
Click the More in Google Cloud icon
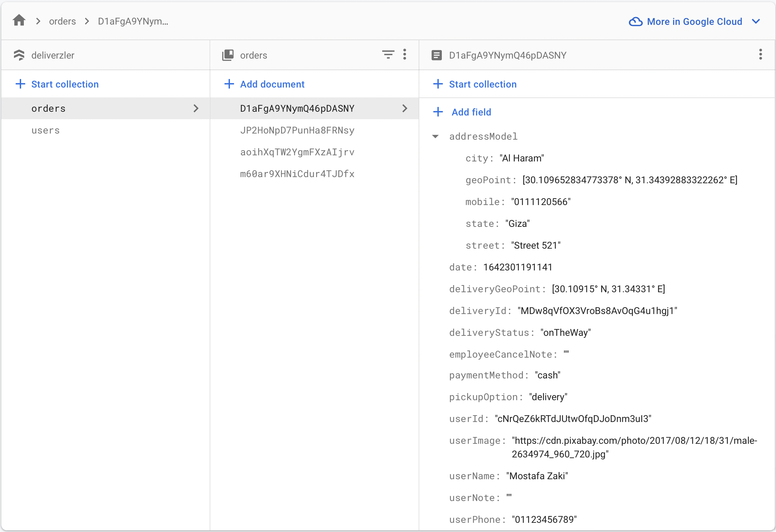pos(635,21)
